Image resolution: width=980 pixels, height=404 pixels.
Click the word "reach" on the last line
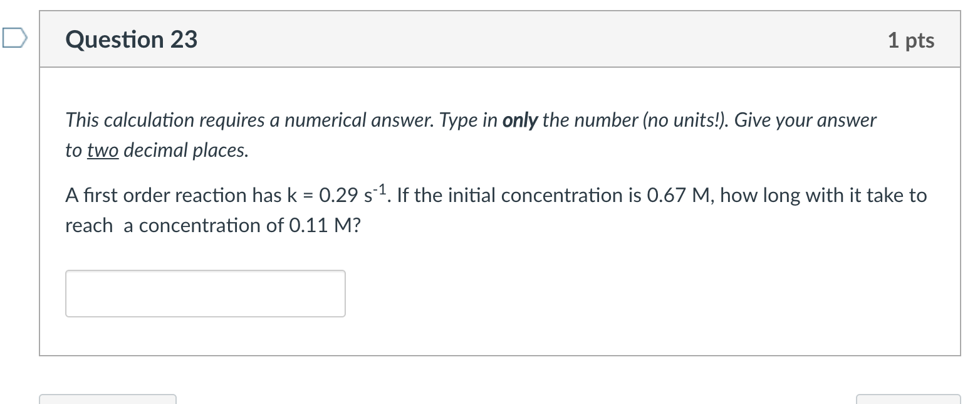coord(90,226)
